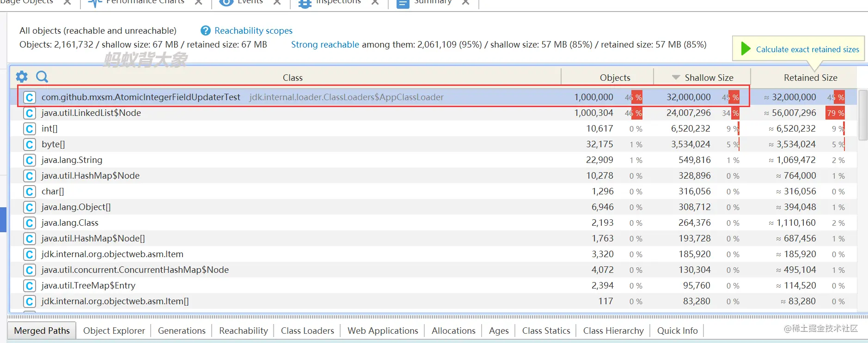Viewport: 868px width, 343px height.
Task: Click the class icon for java.util.LinkedList$Node
Action: tap(30, 113)
